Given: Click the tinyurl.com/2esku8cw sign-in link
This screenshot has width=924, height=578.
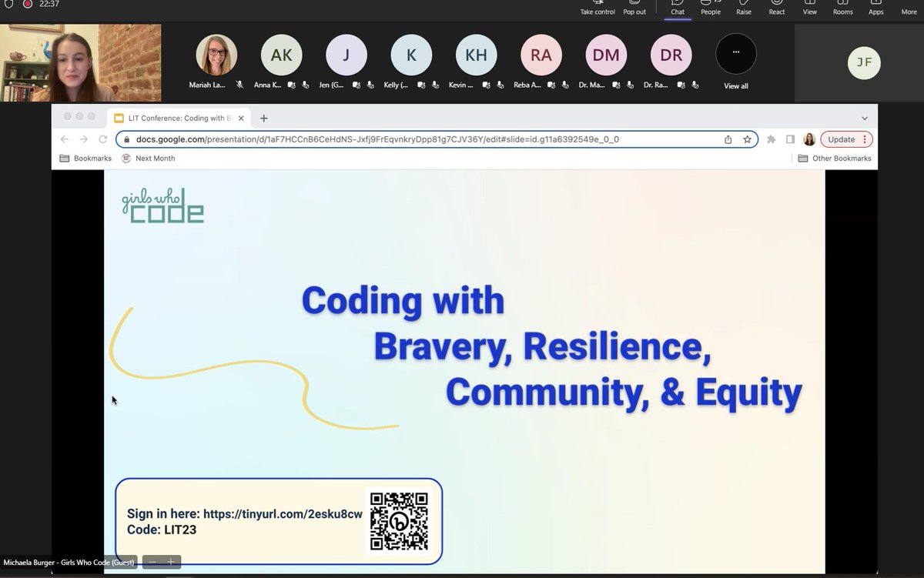Looking at the screenshot, I should pos(283,514).
